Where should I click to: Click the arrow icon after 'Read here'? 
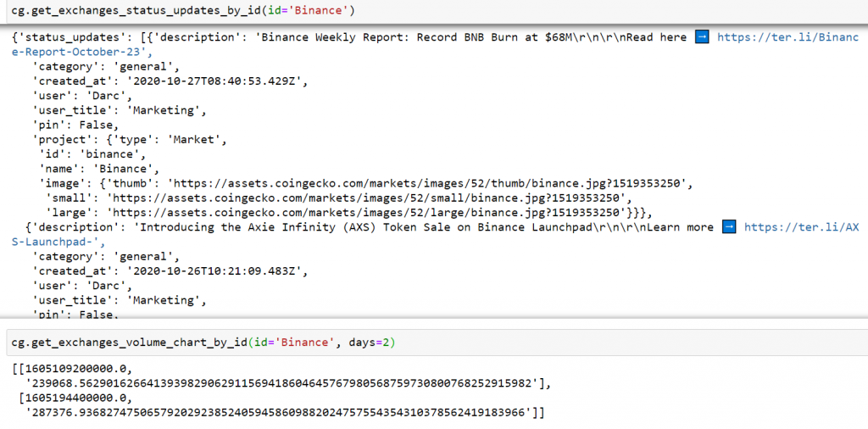[702, 37]
